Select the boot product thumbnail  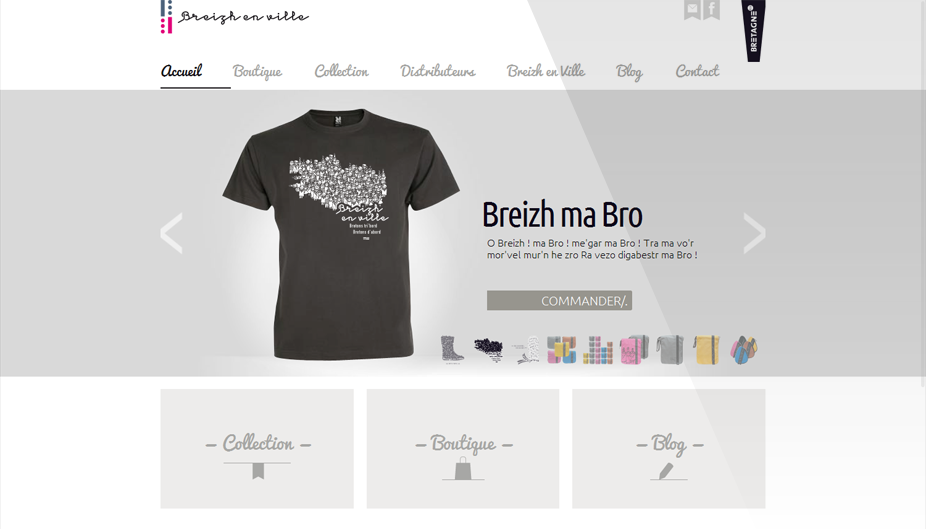[x=452, y=349]
